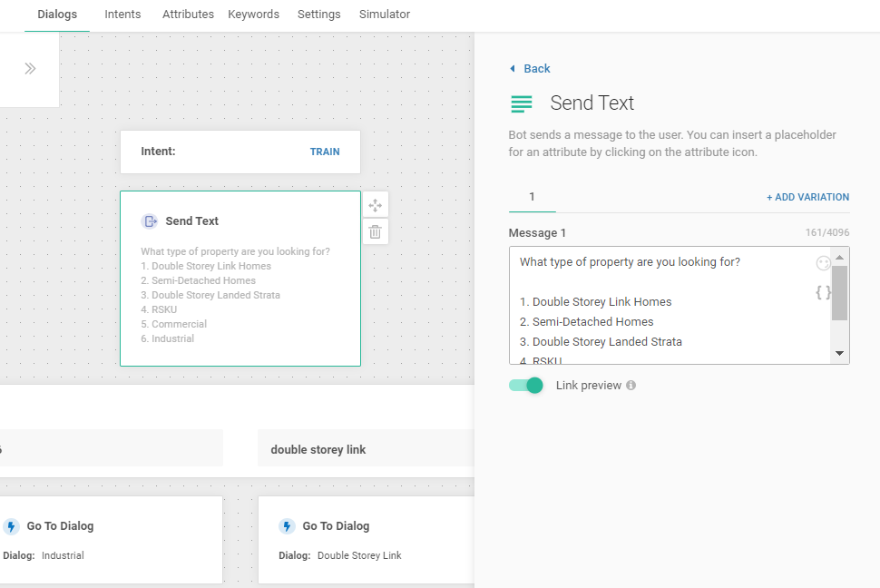Toggle the Link preview switch
Image resolution: width=880 pixels, height=588 pixels.
(x=526, y=386)
